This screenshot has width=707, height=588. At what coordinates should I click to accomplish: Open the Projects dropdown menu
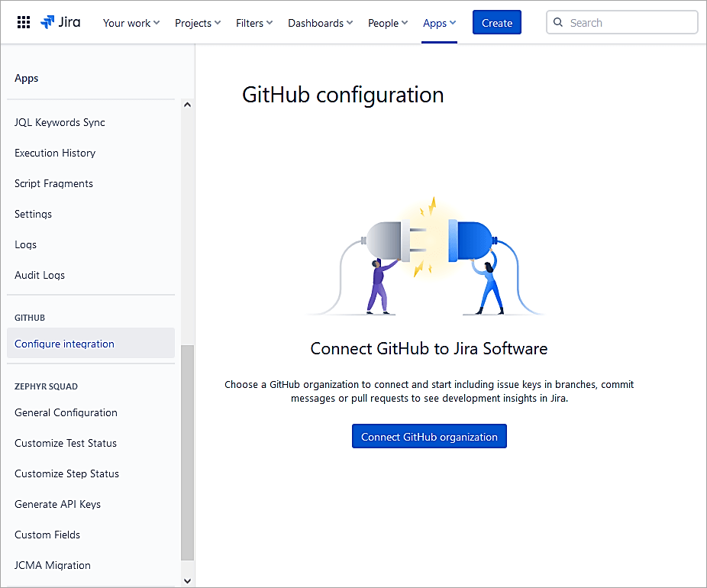click(197, 23)
